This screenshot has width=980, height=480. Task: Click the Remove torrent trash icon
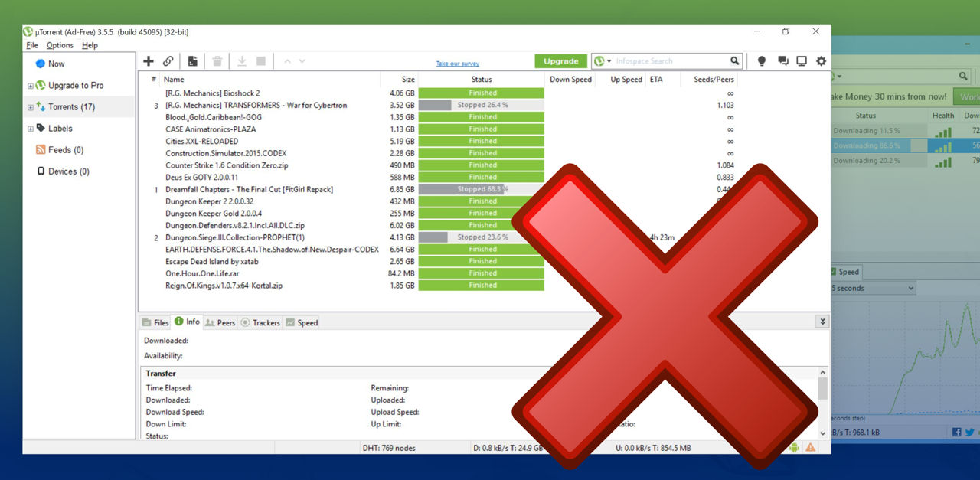(x=217, y=61)
